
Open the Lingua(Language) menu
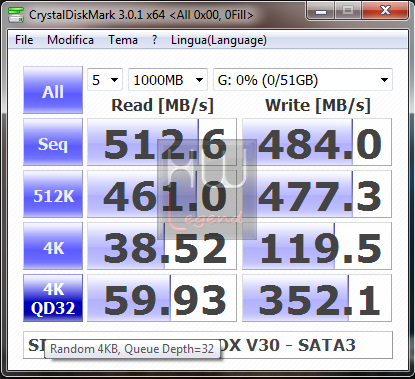click(219, 40)
